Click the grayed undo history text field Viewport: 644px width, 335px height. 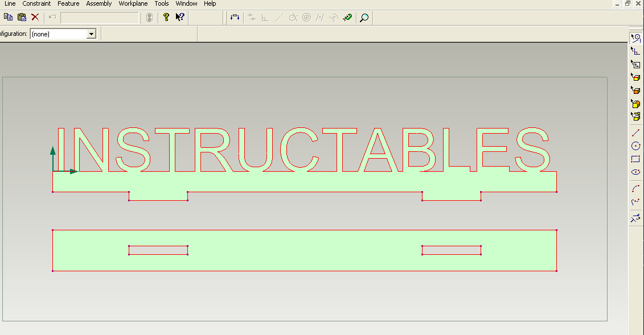point(100,18)
